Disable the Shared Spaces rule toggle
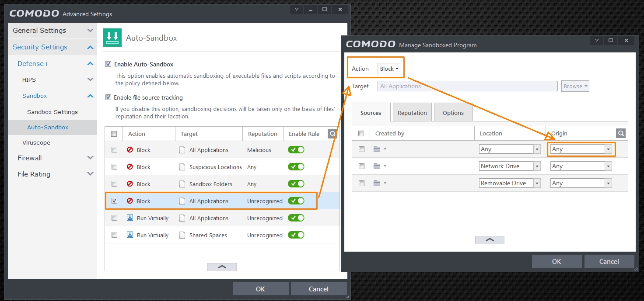This screenshot has height=301, width=644. coord(296,235)
